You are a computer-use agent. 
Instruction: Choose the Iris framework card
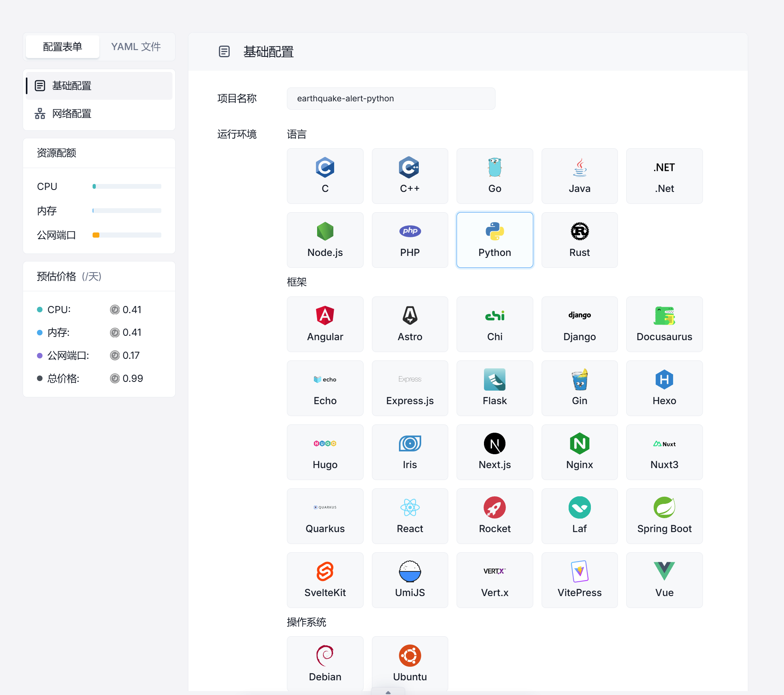coord(410,452)
